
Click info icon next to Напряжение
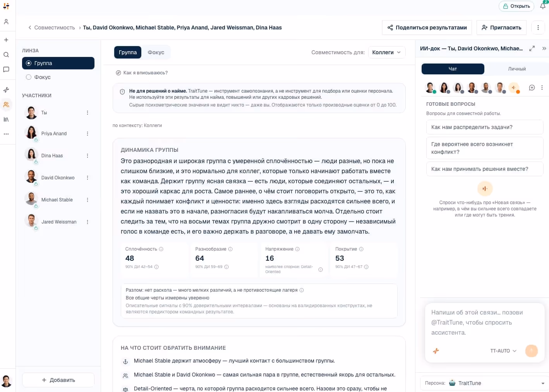[x=297, y=249]
